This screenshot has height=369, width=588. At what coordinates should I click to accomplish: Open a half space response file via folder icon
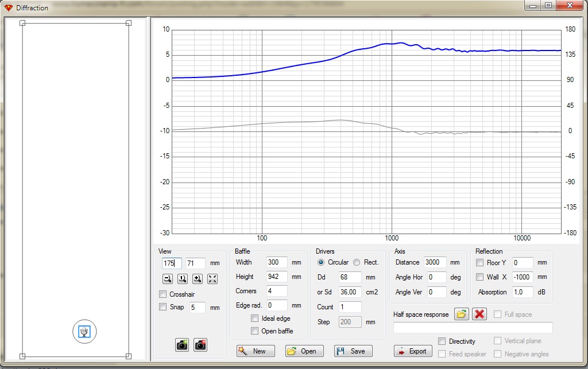pos(461,314)
